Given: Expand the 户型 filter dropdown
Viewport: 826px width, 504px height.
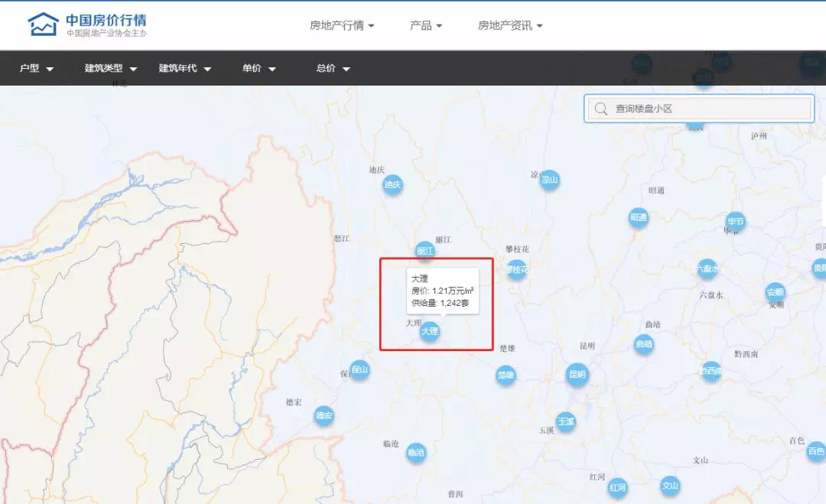Looking at the screenshot, I should click(37, 69).
